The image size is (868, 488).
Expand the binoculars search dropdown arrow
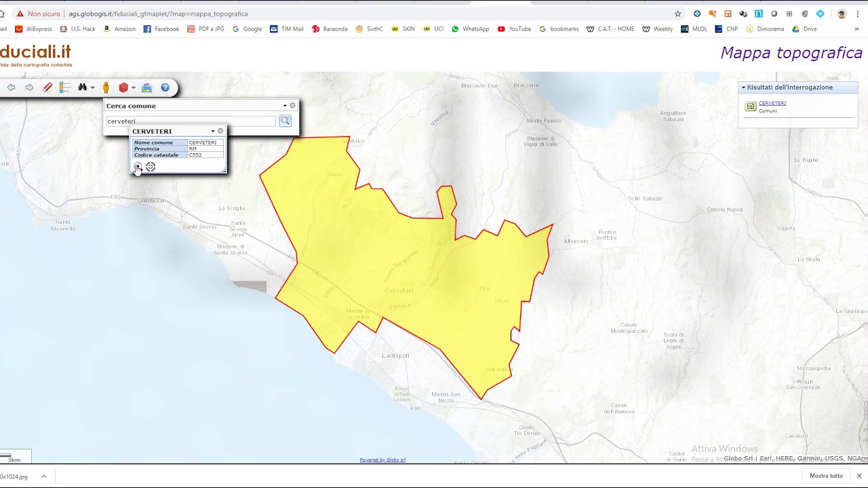pos(92,88)
